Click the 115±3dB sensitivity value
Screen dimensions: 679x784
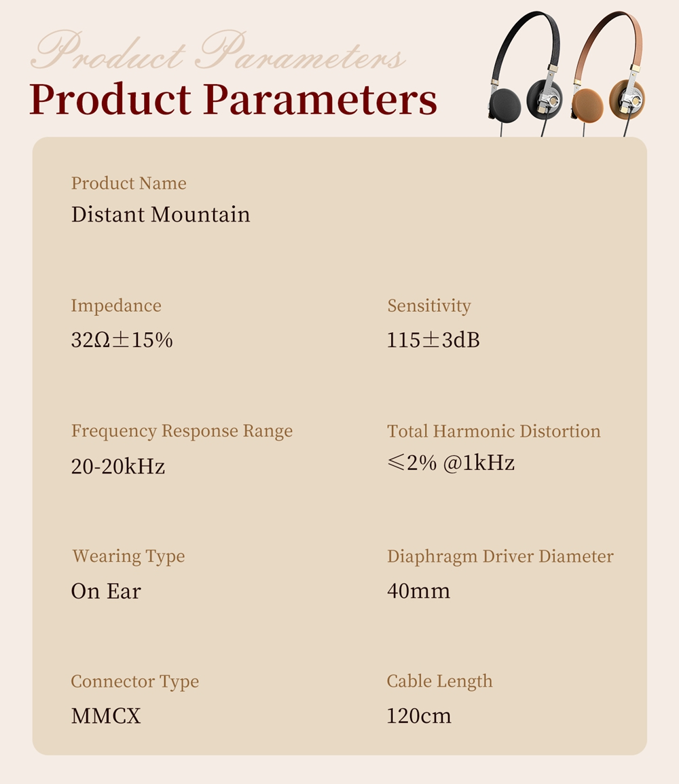pos(433,340)
